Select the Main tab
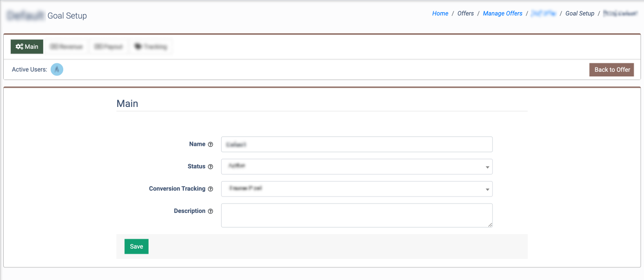Screen dimensions: 644x280 [27, 47]
